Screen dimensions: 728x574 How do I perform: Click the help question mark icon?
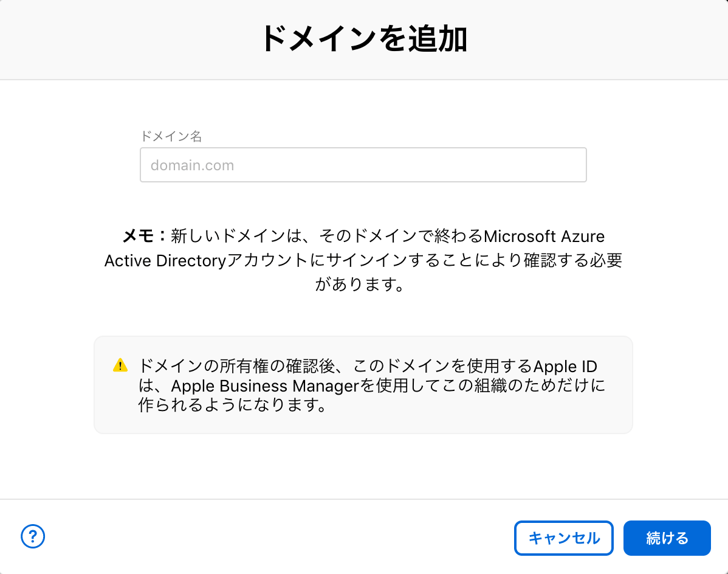pos(33,536)
